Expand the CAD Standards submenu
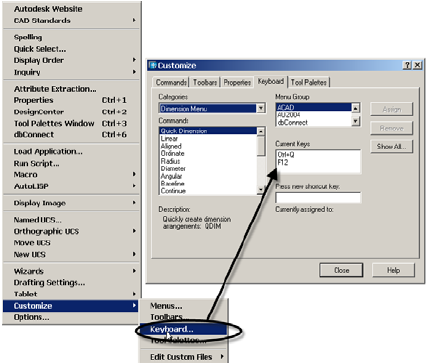427x363 pixels. tap(71, 20)
